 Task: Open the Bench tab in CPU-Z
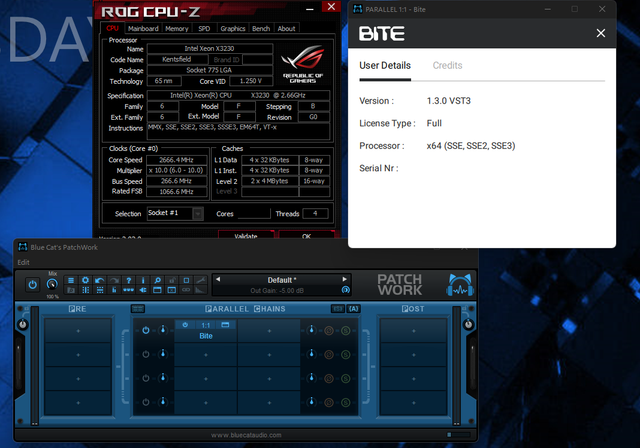(261, 29)
